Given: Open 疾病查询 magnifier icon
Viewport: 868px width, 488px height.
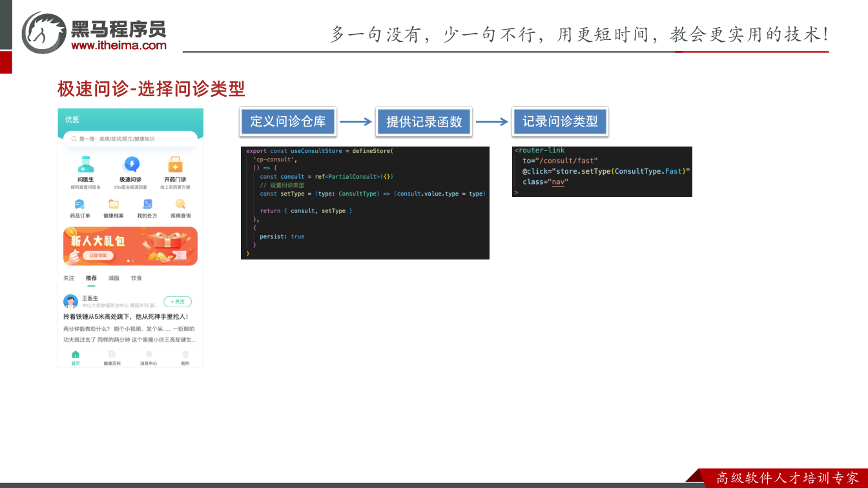Looking at the screenshot, I should tap(181, 204).
